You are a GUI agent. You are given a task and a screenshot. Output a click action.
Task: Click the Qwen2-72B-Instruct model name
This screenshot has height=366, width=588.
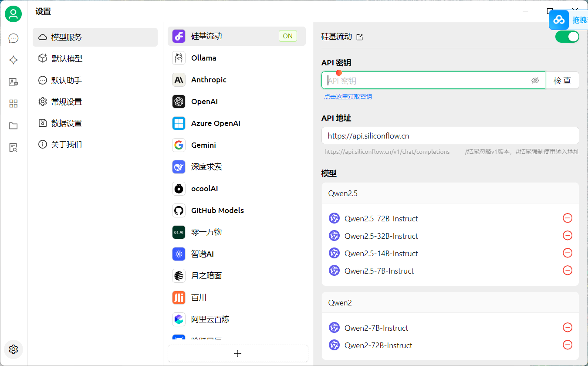[x=378, y=346]
